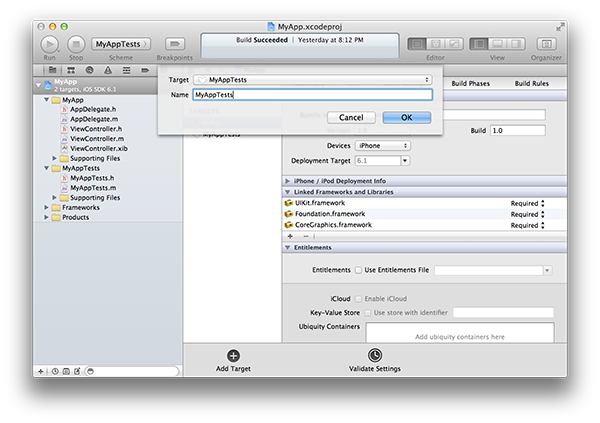Show the Search navigator
The image size is (600, 423).
(90, 70)
